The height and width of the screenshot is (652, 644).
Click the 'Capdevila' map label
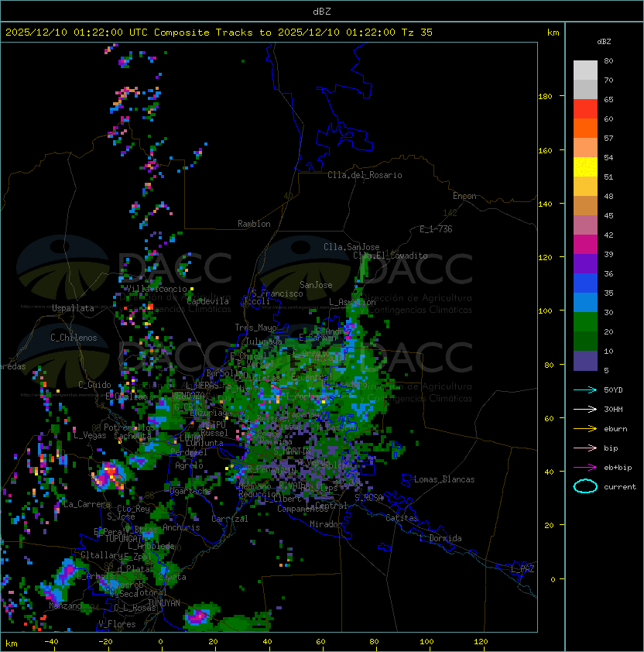[207, 301]
